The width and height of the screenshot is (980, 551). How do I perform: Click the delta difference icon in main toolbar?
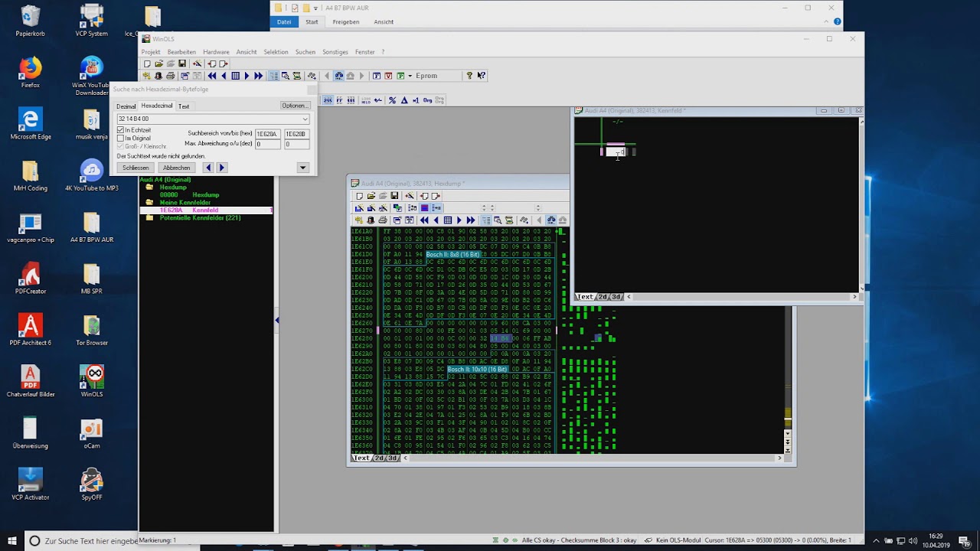pos(404,100)
